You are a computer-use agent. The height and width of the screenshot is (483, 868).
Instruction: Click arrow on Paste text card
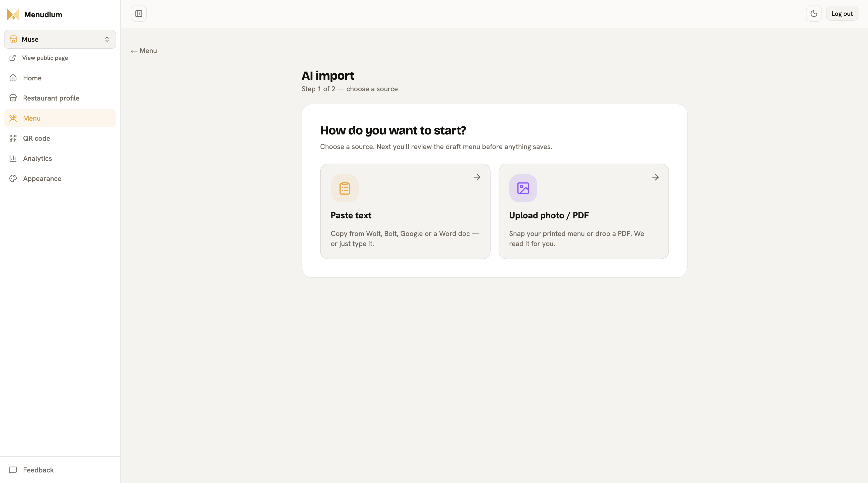point(477,177)
